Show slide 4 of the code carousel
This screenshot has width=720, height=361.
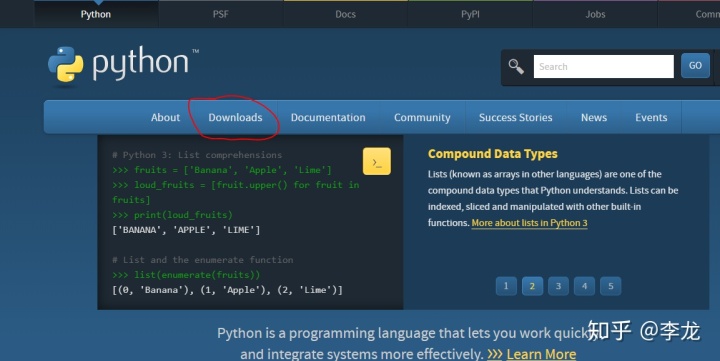585,286
